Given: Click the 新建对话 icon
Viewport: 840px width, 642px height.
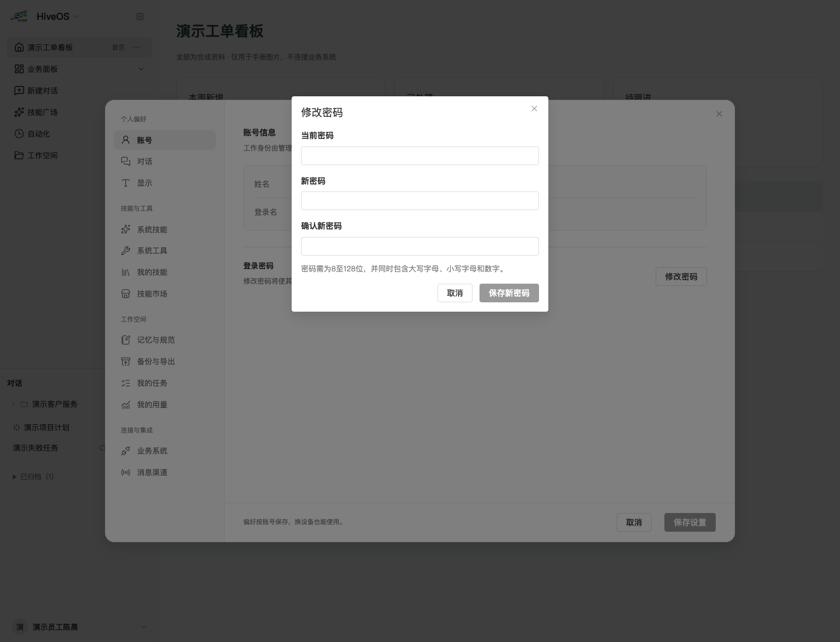Looking at the screenshot, I should pyautogui.click(x=19, y=90).
